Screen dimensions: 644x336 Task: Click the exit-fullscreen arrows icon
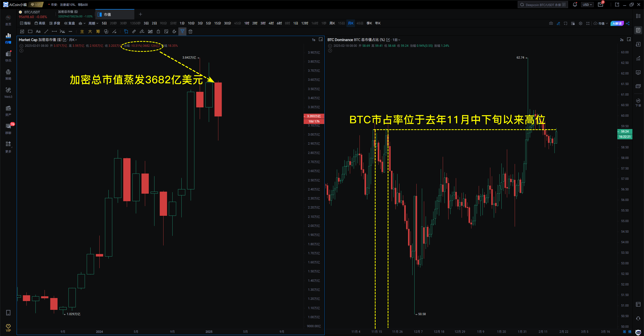(x=588, y=23)
